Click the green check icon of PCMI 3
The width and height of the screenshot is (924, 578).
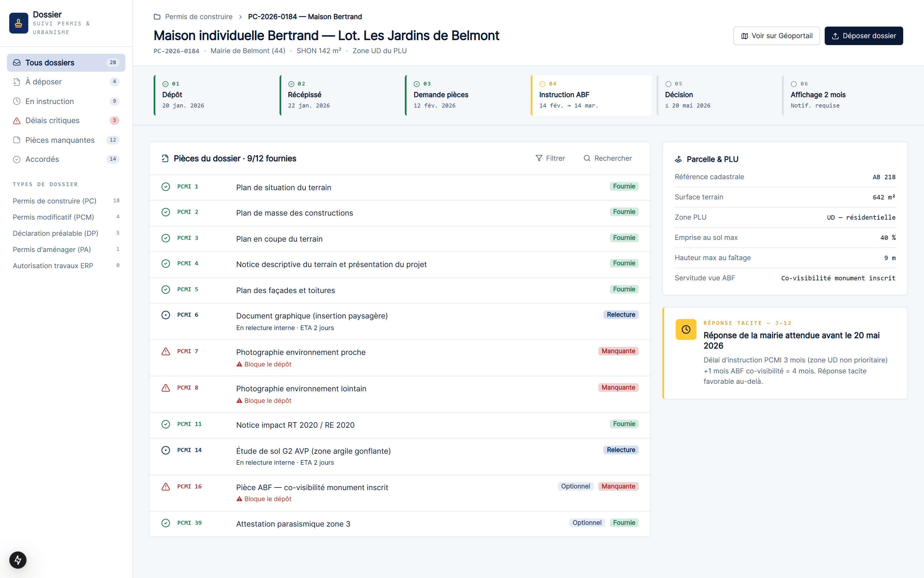[x=166, y=238]
